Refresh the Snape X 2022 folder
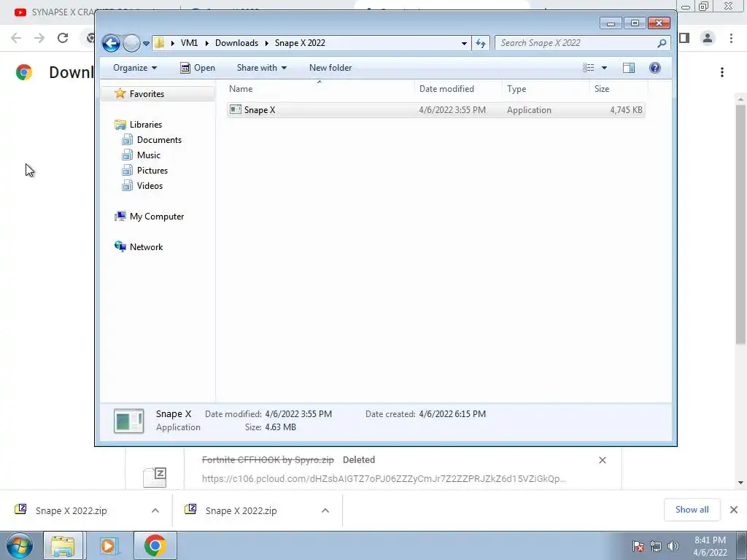The height and width of the screenshot is (560, 747). click(480, 43)
